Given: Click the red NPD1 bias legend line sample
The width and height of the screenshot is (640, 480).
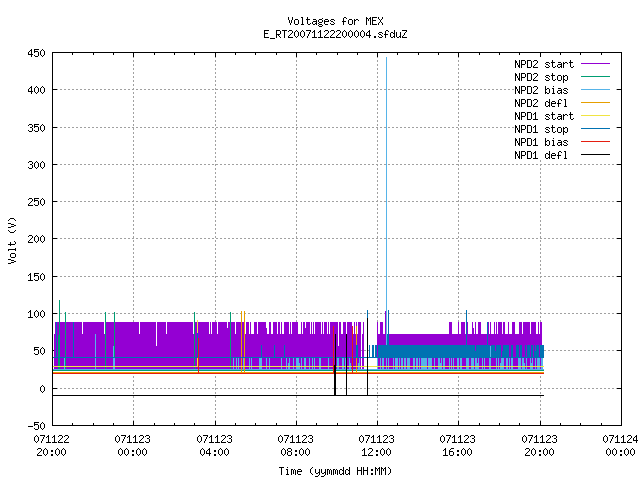Looking at the screenshot, I should pos(596,142).
